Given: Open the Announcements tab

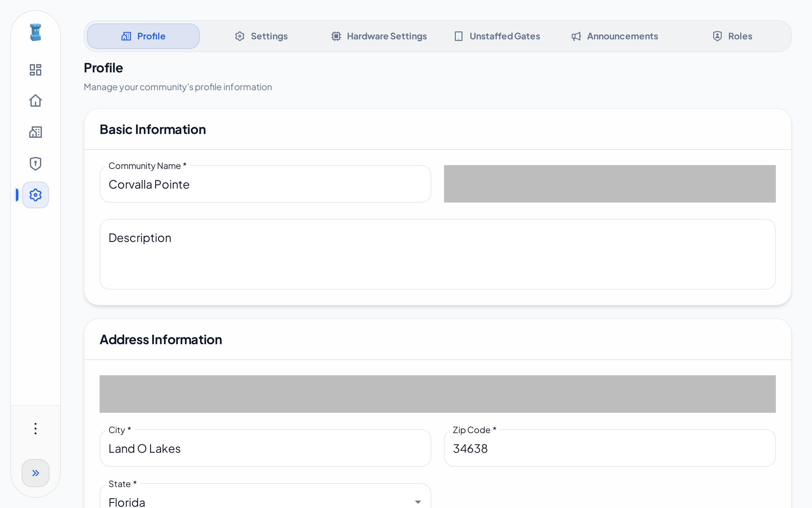Looking at the screenshot, I should (x=615, y=36).
